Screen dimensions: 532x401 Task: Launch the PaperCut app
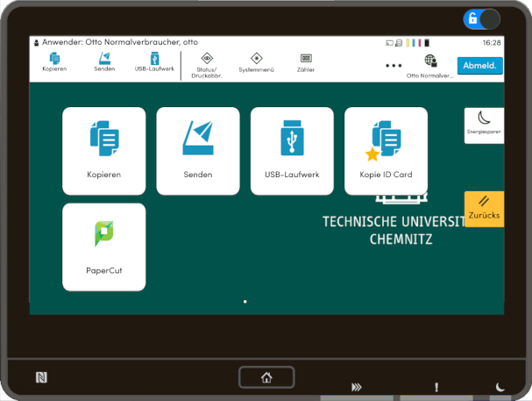coord(103,246)
